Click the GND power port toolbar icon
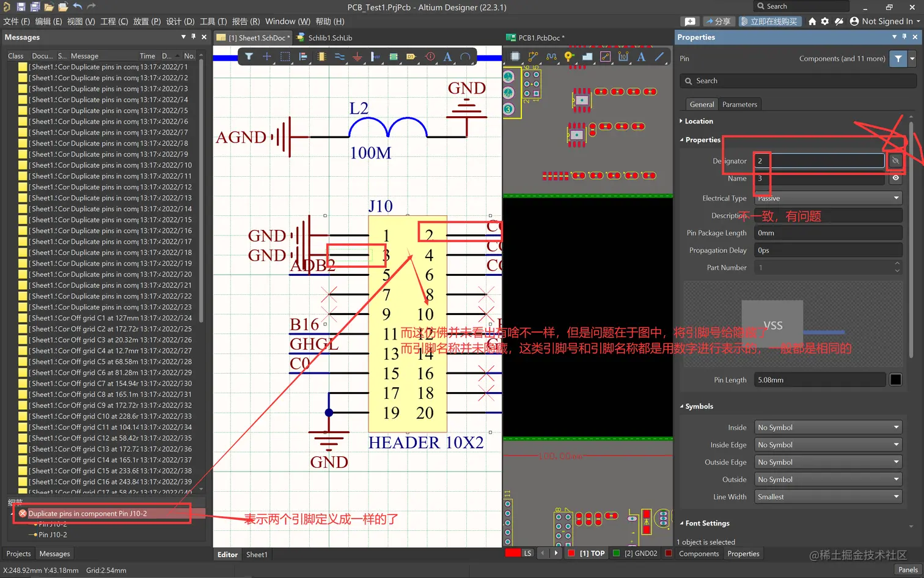The image size is (924, 578). (x=358, y=57)
